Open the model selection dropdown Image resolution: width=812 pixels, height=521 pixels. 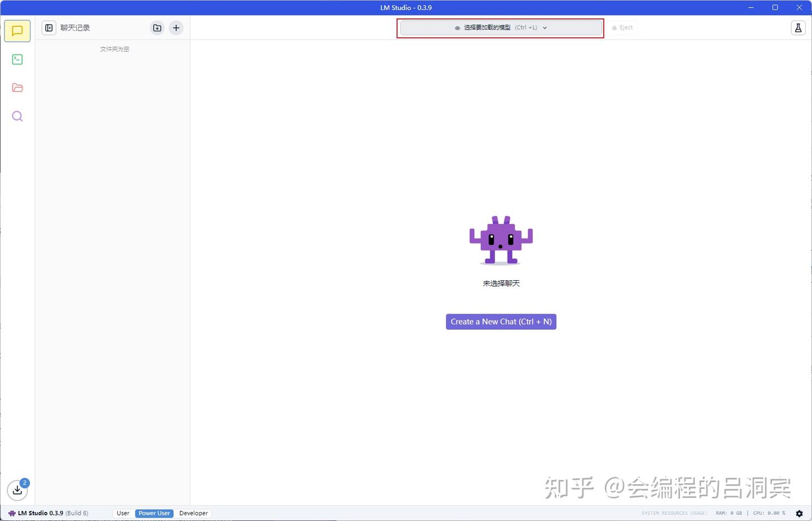coord(500,27)
